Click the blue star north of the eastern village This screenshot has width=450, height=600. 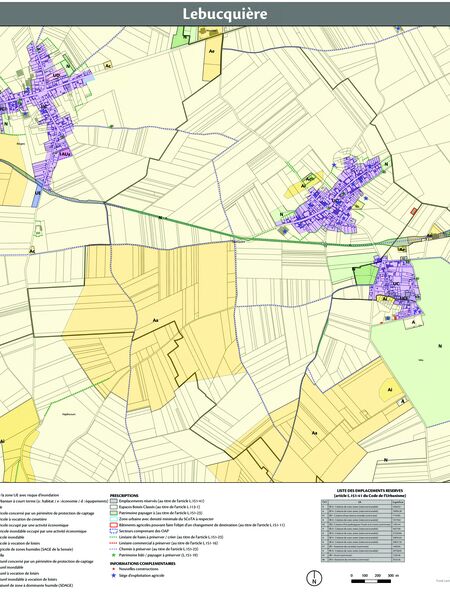pos(333,165)
